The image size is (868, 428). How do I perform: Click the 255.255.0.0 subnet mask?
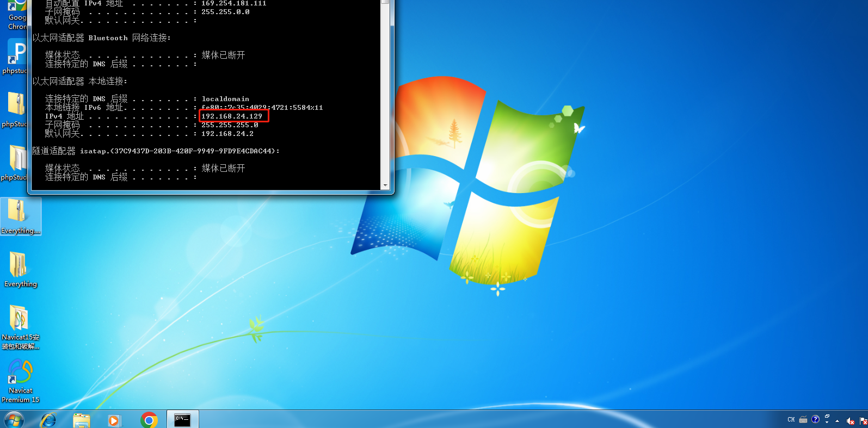[225, 12]
